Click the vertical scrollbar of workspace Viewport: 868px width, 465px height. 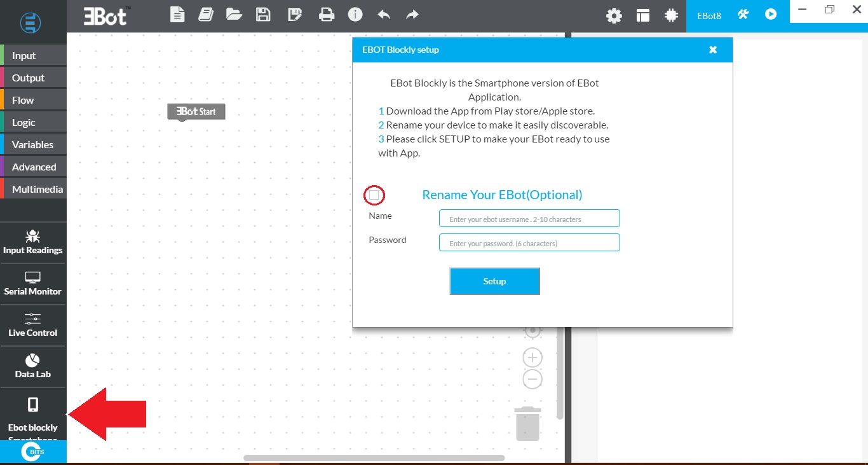coord(560,372)
